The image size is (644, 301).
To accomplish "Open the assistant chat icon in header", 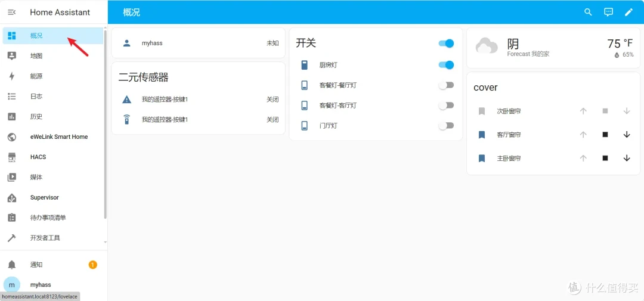I will tap(608, 12).
